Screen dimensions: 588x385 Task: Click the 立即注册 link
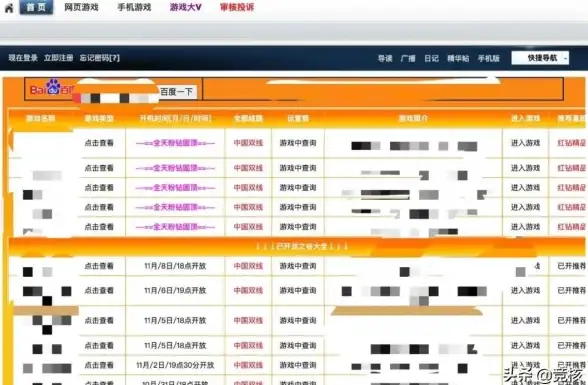pyautogui.click(x=58, y=58)
